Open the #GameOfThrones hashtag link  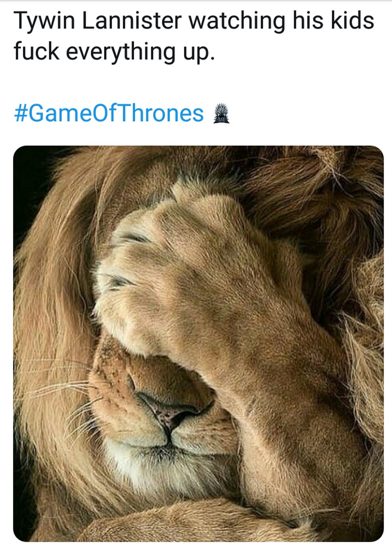109,113
